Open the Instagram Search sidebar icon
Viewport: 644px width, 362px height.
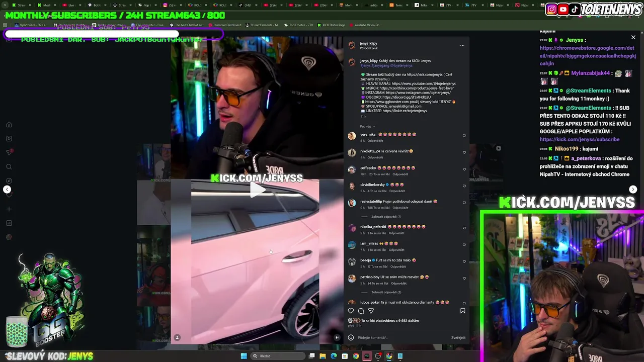[x=9, y=167]
